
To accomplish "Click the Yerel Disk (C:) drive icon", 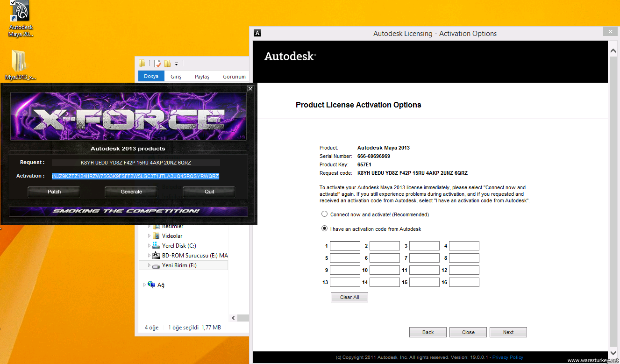I will (x=156, y=246).
